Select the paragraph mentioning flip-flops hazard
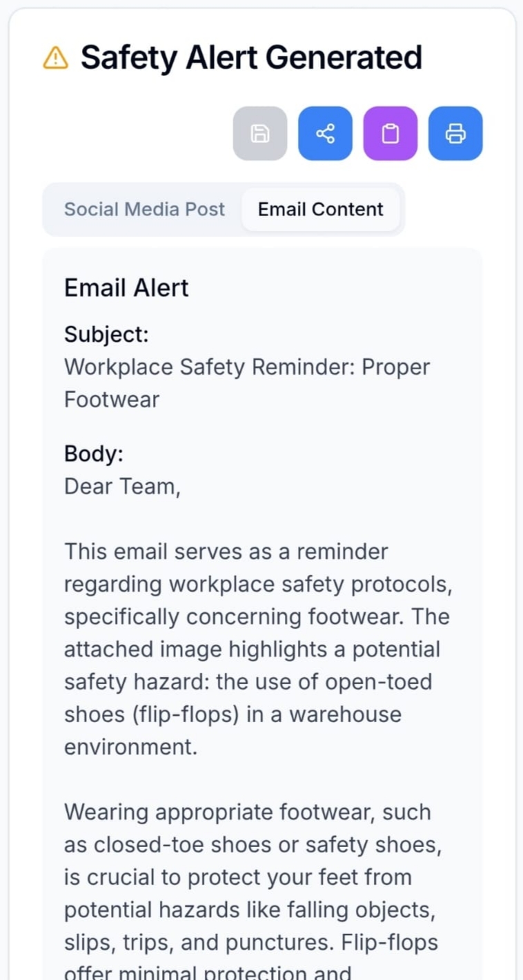 (x=259, y=649)
